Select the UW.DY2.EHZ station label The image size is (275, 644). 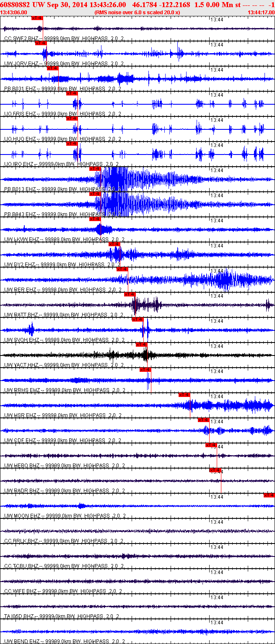click(x=62, y=265)
